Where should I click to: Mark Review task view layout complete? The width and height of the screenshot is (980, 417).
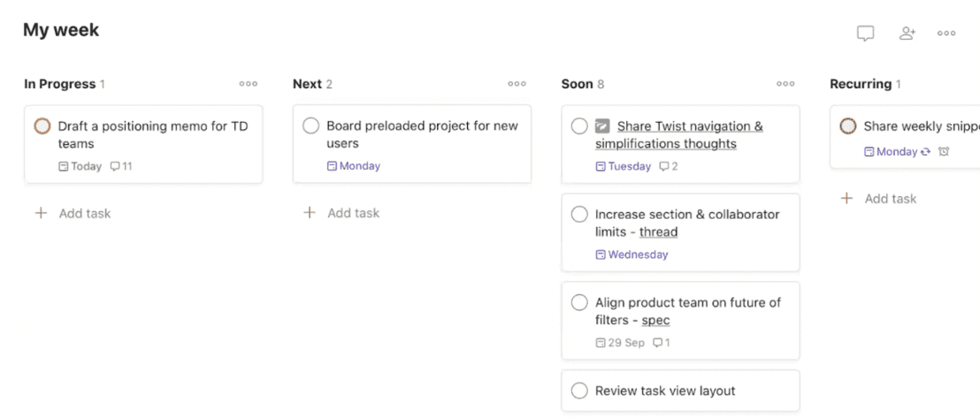click(579, 390)
